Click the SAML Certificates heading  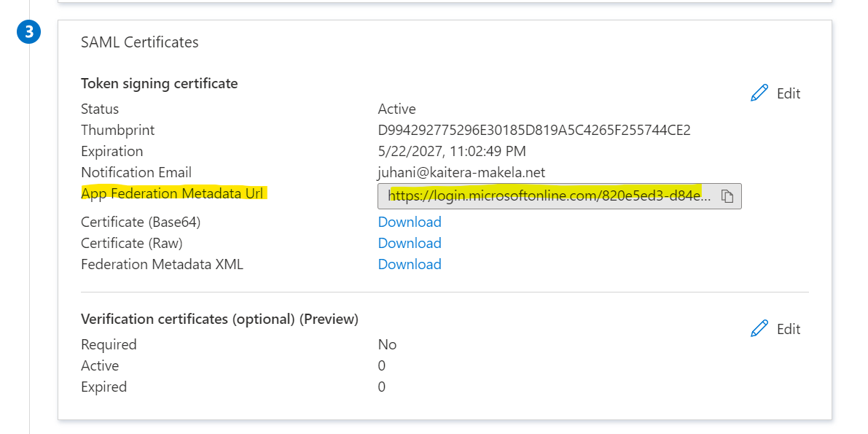click(139, 42)
